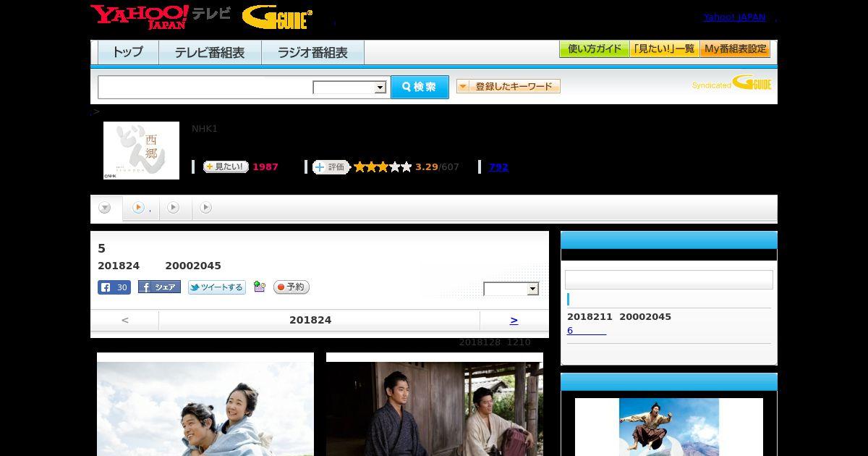The image size is (868, 456).
Task: Click the 西郷どん program thumbnail
Action: [141, 151]
